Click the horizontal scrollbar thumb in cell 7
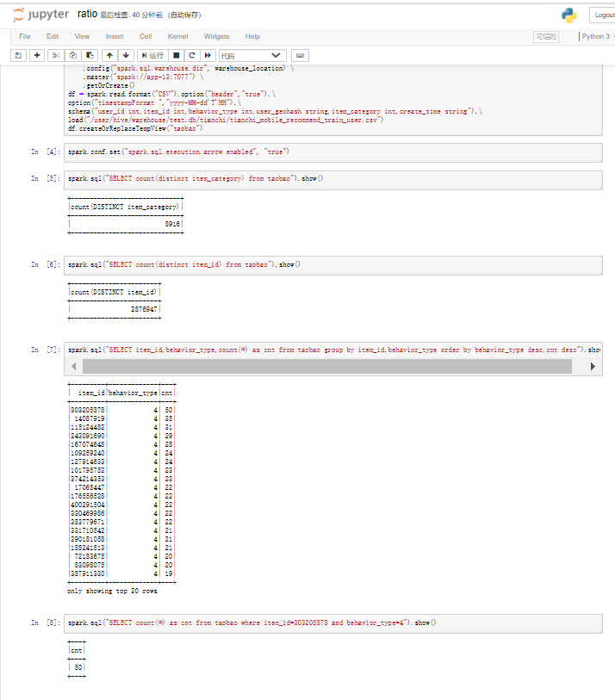The height and width of the screenshot is (700, 615). (327, 367)
